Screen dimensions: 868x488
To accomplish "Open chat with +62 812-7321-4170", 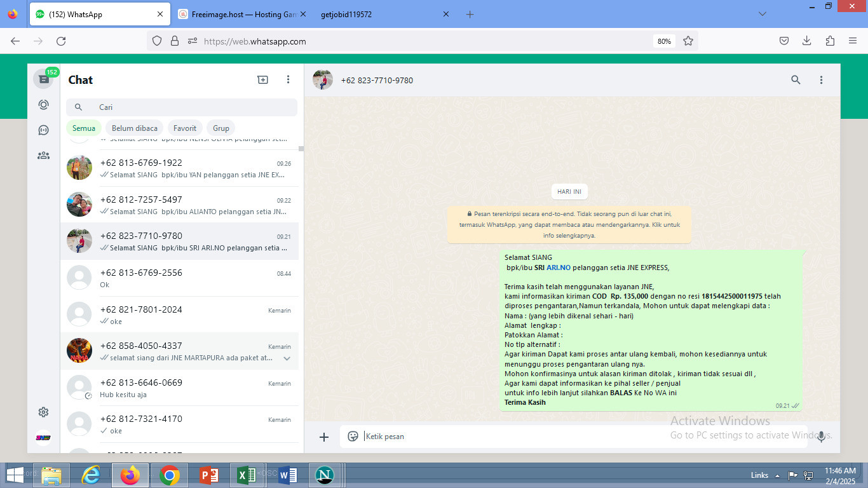I will (x=179, y=424).
